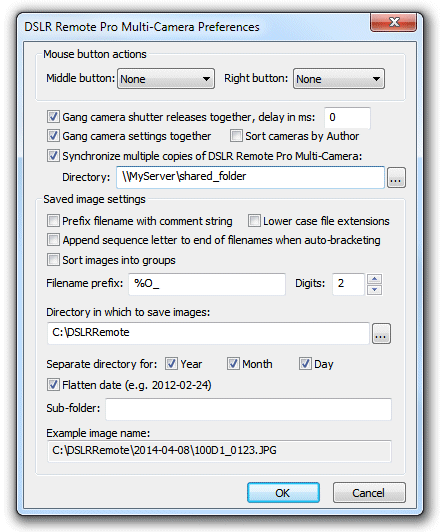Enable Prefix filename with comment string

tap(53, 221)
